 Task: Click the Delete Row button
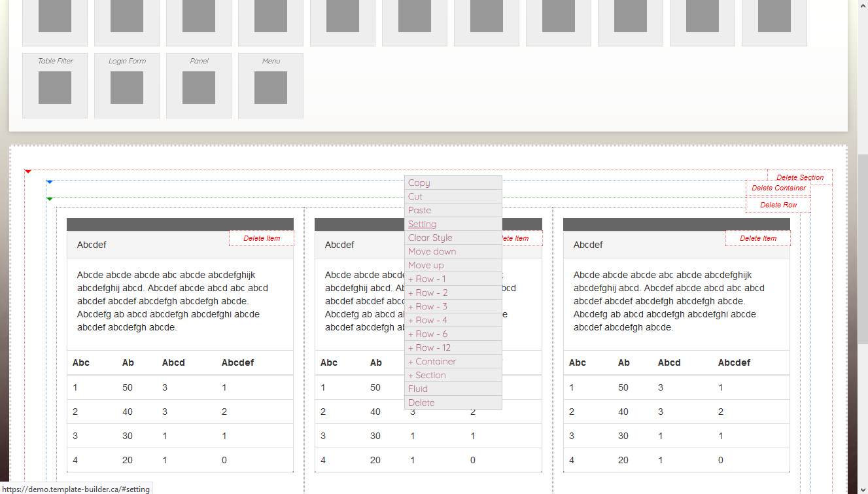pyautogui.click(x=778, y=205)
